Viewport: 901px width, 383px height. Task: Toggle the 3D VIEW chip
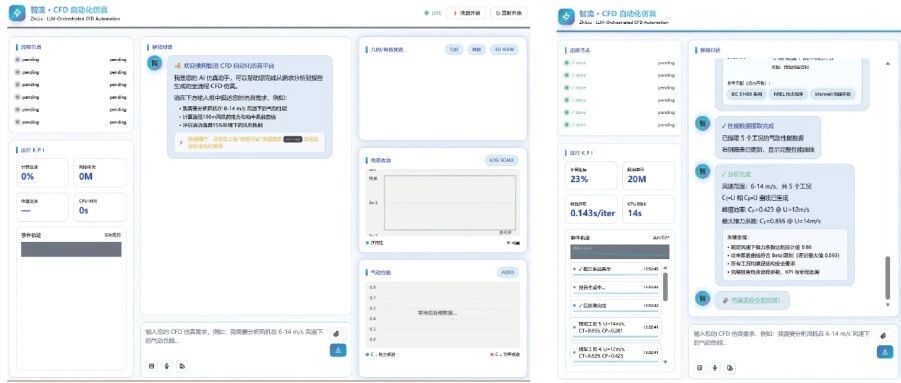pos(503,50)
